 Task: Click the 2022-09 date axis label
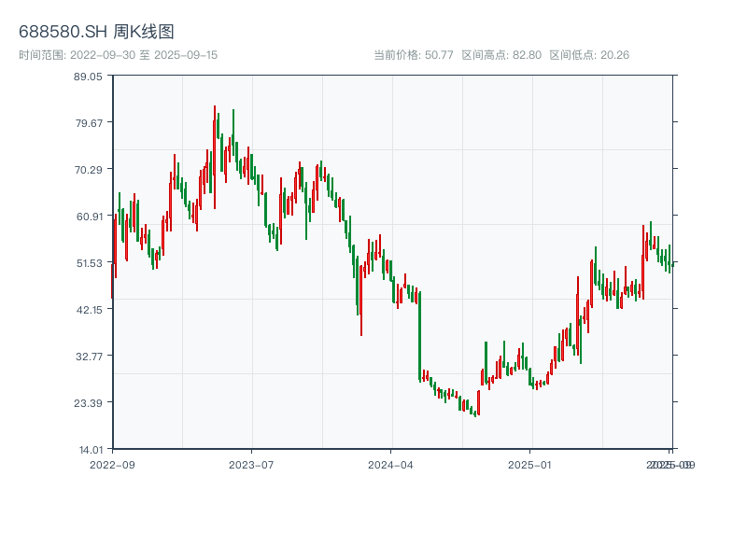(x=112, y=464)
